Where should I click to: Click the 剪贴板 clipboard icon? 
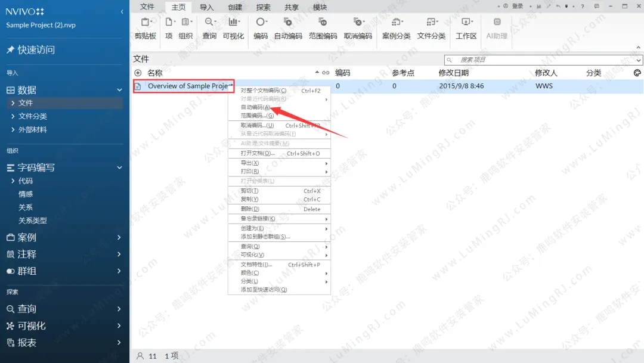pyautogui.click(x=145, y=22)
